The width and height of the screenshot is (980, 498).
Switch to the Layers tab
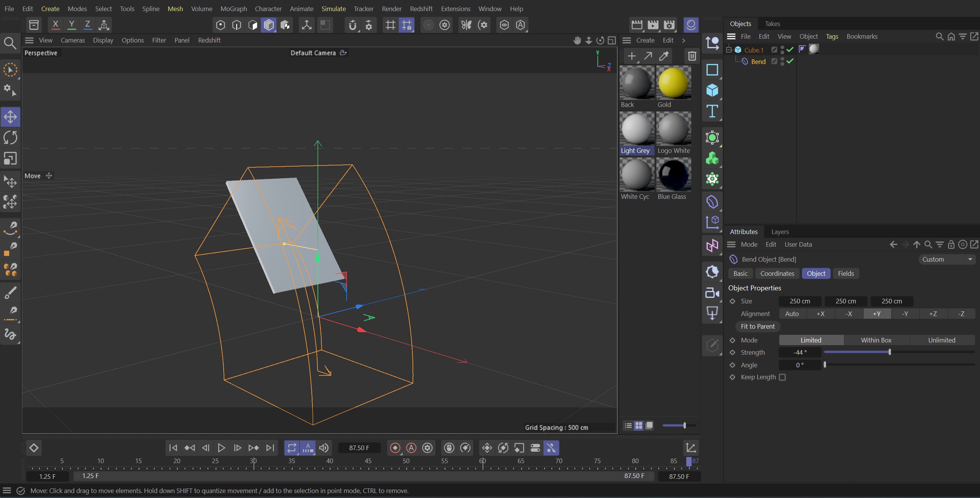pos(779,232)
